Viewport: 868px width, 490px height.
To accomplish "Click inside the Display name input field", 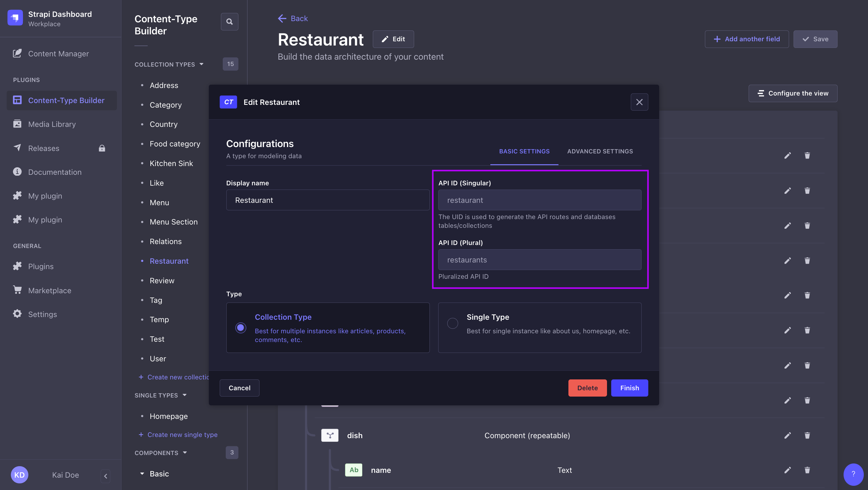I will click(x=328, y=200).
